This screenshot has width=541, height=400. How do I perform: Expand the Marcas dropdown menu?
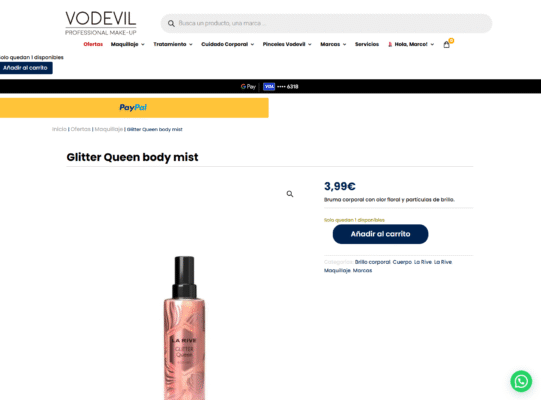(333, 44)
